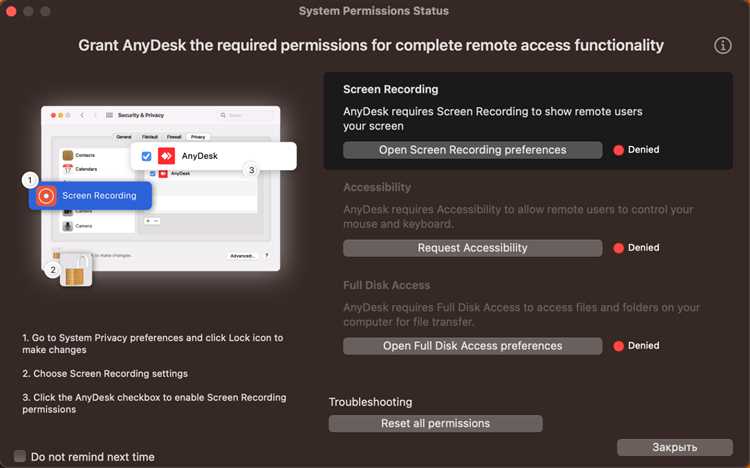Image resolution: width=750 pixels, height=468 pixels.
Task: Select the Screen Recording section heading
Action: coord(390,89)
